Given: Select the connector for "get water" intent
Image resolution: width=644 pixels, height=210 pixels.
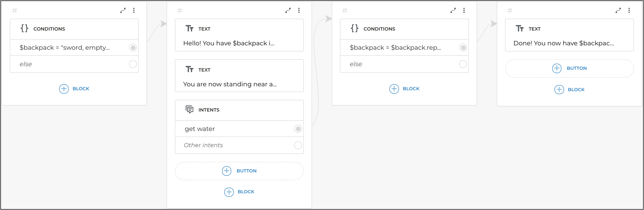Looking at the screenshot, I should pos(298,129).
